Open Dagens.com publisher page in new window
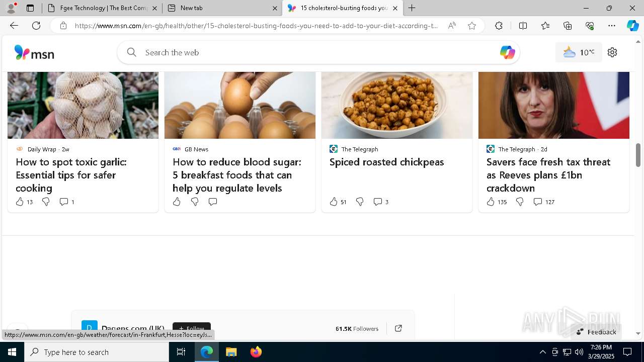The image size is (644, 362). click(398, 328)
